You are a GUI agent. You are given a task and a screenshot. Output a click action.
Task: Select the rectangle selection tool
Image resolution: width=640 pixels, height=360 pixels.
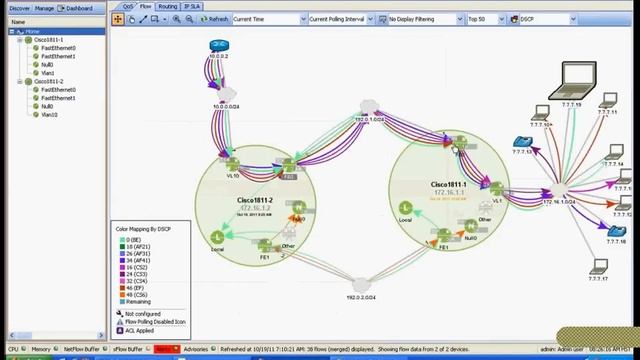(x=155, y=19)
